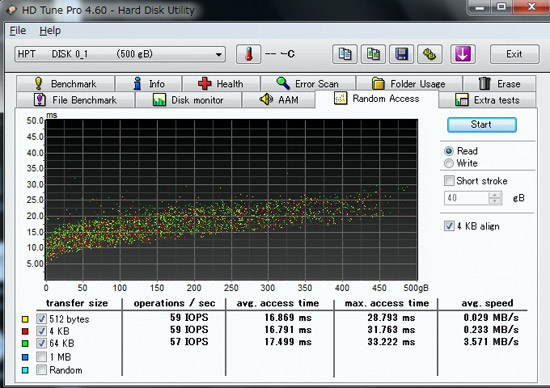550x388 pixels.
Task: Click the copy screenshot icon
Action: [x=373, y=54]
